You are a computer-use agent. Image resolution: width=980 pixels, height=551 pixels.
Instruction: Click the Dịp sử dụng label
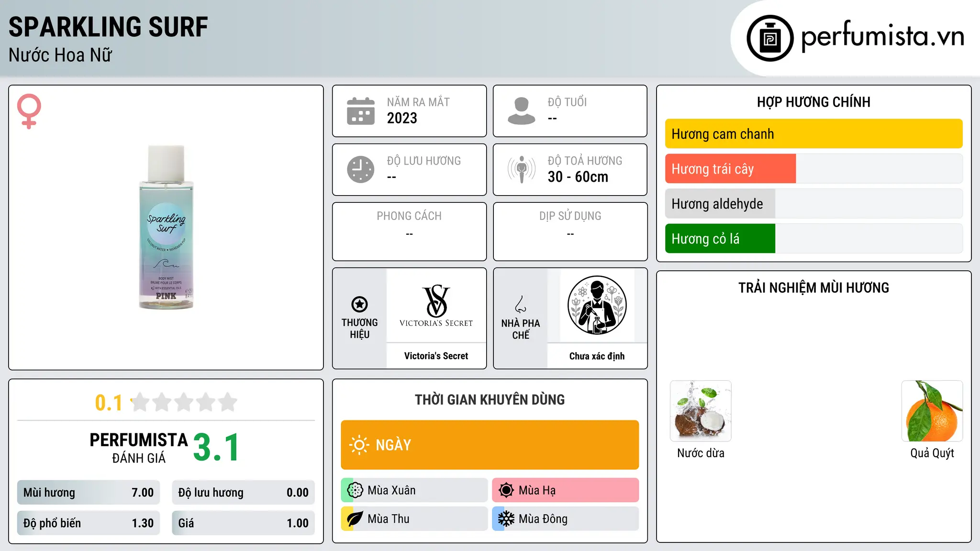click(x=570, y=216)
